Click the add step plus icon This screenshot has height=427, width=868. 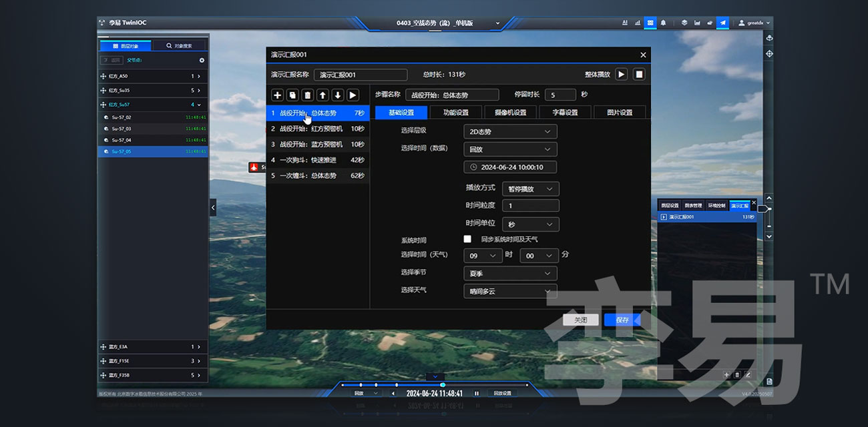(278, 95)
